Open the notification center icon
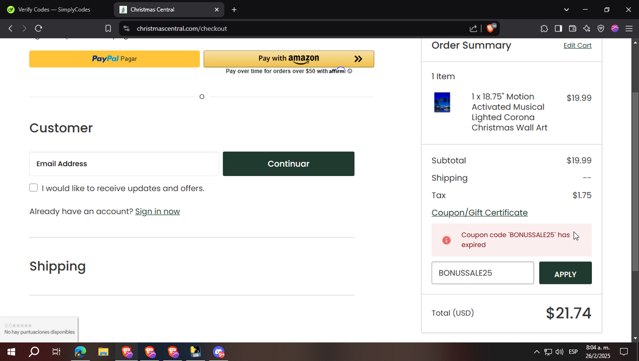The height and width of the screenshot is (361, 639). 624,352
